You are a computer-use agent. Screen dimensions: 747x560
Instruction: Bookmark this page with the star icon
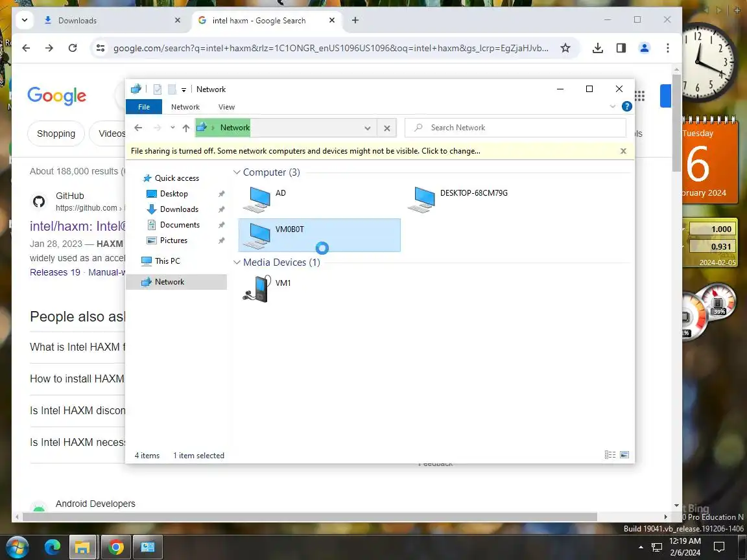pos(565,47)
